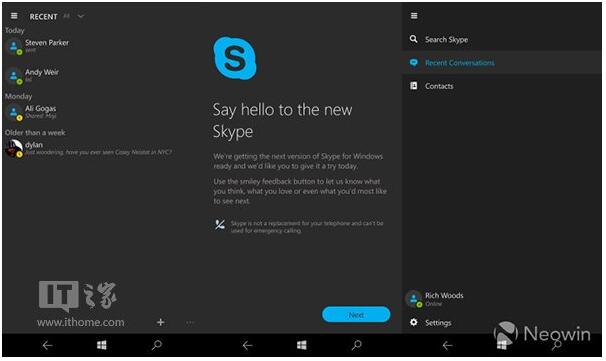Click Windows Start button in left panel
Image resolution: width=606 pixels, height=361 pixels.
pyautogui.click(x=102, y=345)
